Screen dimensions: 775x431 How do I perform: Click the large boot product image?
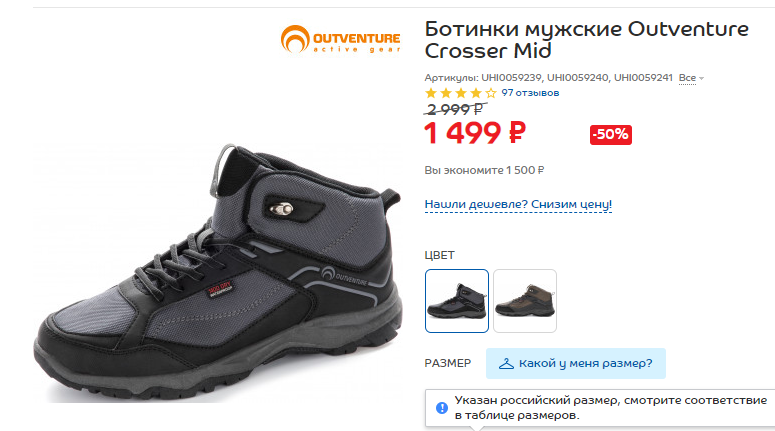217,272
